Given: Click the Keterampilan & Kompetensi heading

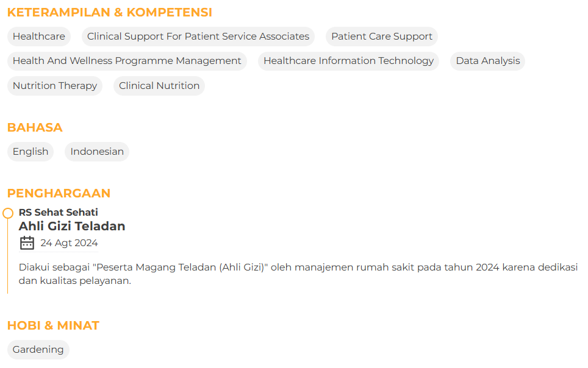Looking at the screenshot, I should point(110,12).
